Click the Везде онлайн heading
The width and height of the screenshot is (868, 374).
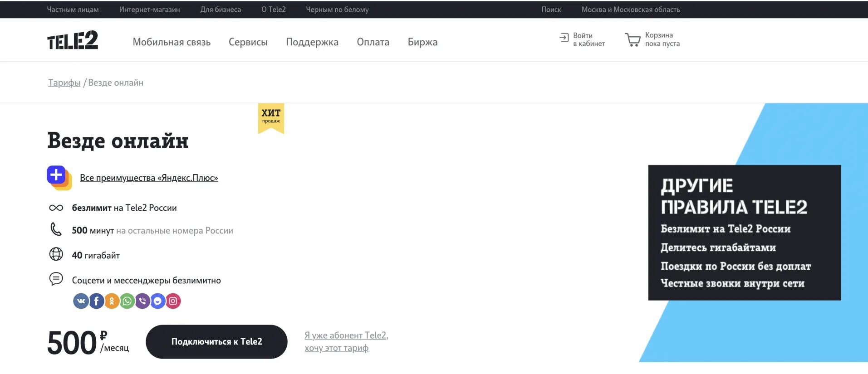[x=118, y=141]
